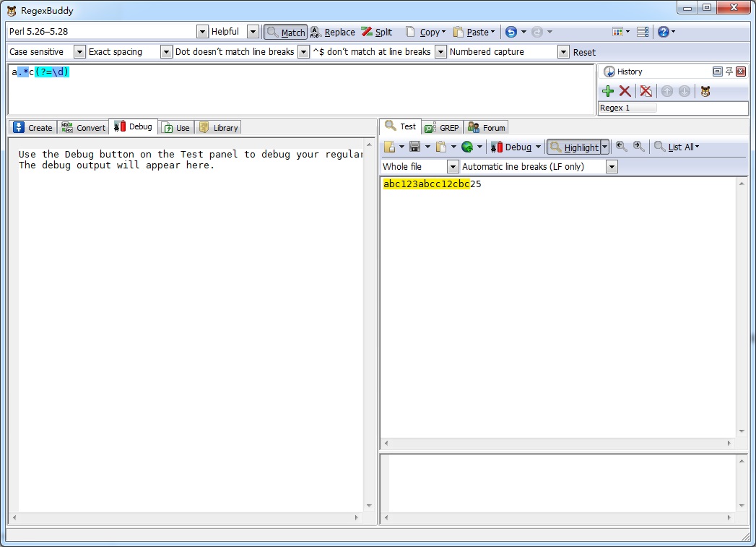The width and height of the screenshot is (756, 547).
Task: Click the Replace mode button
Action: tap(333, 32)
